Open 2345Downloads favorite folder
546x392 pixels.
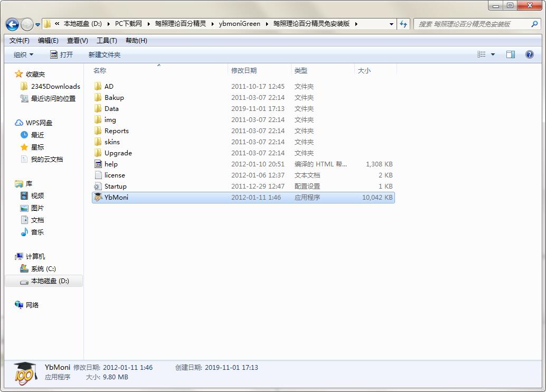point(55,87)
